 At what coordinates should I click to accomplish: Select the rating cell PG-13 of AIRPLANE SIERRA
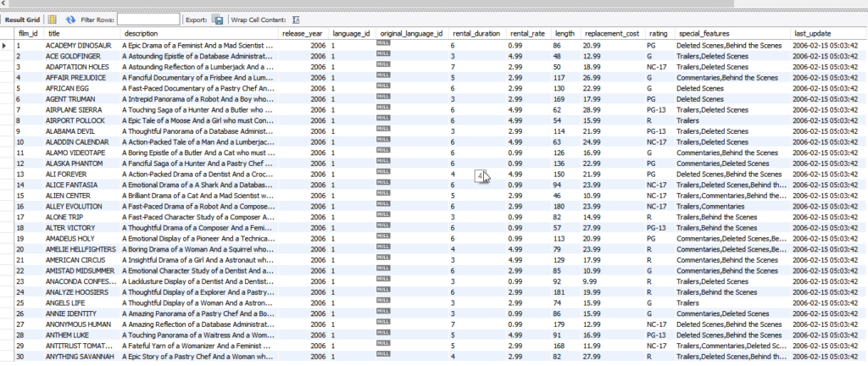[x=659, y=110]
